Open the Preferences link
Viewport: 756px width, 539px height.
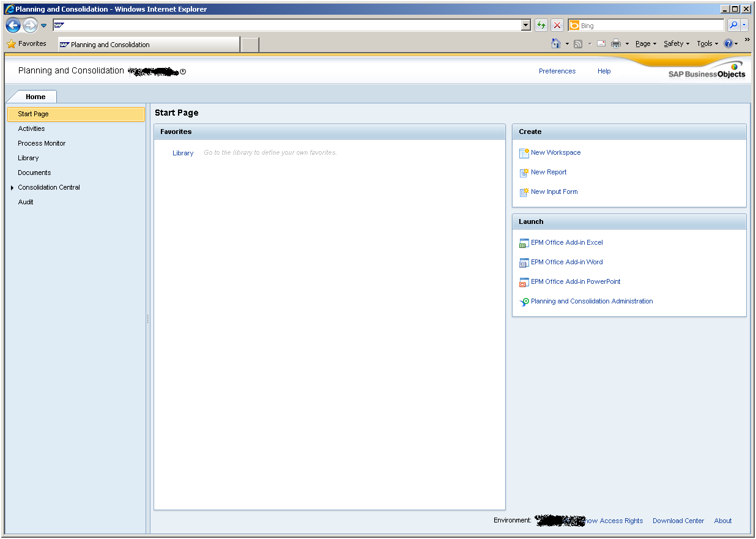[557, 72]
